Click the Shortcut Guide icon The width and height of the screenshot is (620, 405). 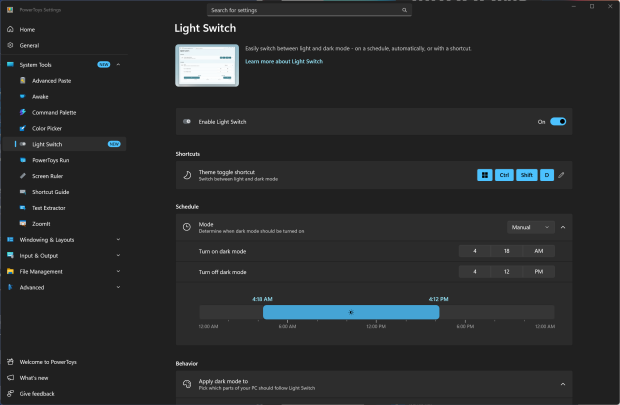pos(23,192)
